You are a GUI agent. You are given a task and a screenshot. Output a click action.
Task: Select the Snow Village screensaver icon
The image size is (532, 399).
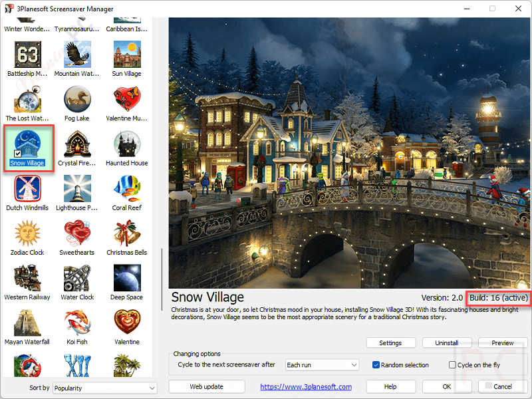[27, 144]
